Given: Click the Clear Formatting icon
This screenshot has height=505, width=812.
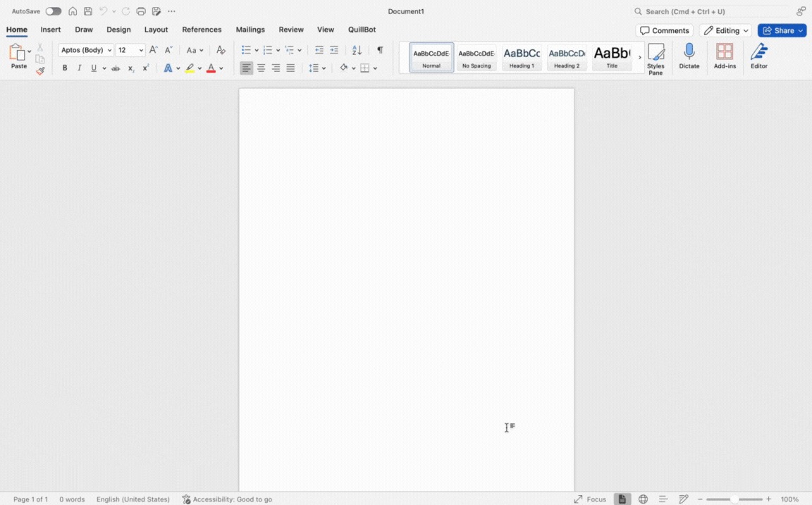Looking at the screenshot, I should [x=221, y=50].
